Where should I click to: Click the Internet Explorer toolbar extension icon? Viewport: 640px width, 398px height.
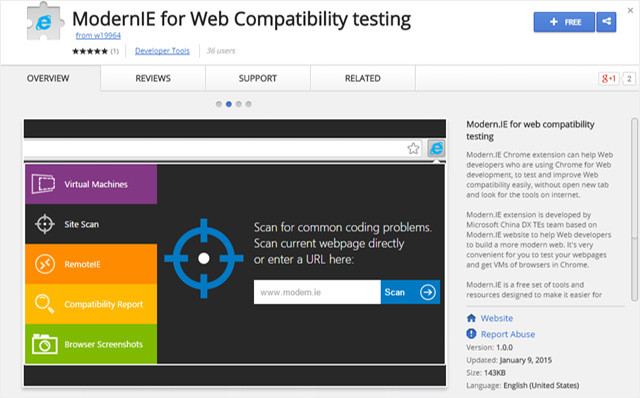(436, 148)
